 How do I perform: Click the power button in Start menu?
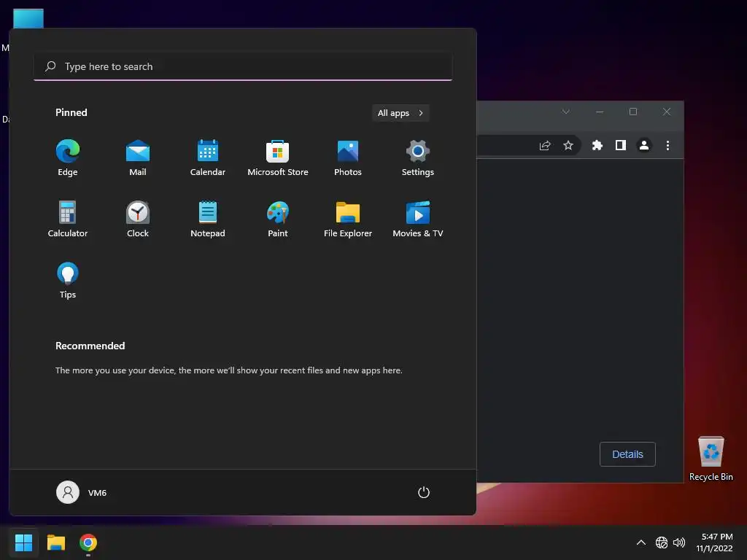tap(424, 492)
